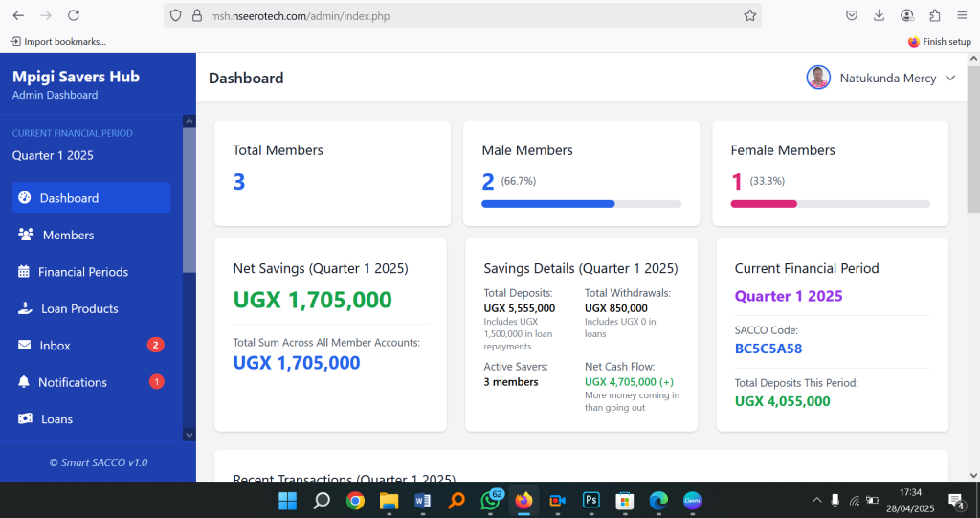
Task: Go to Financial Periods menu item
Action: coord(82,272)
